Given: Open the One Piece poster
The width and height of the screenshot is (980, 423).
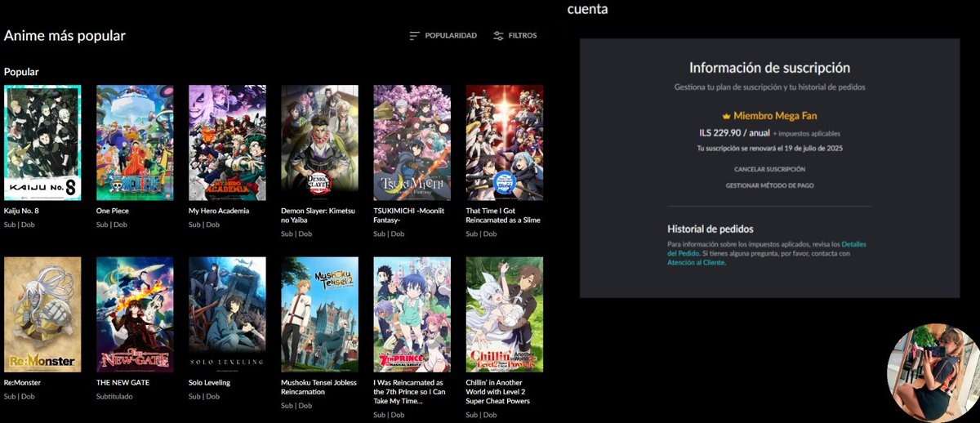Looking at the screenshot, I should (x=135, y=143).
